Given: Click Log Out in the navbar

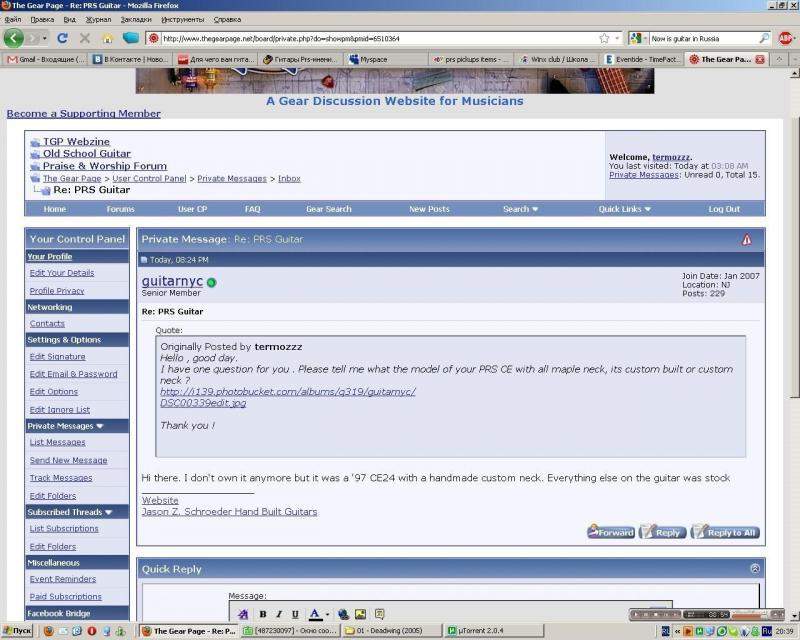Looking at the screenshot, I should pyautogui.click(x=723, y=209).
